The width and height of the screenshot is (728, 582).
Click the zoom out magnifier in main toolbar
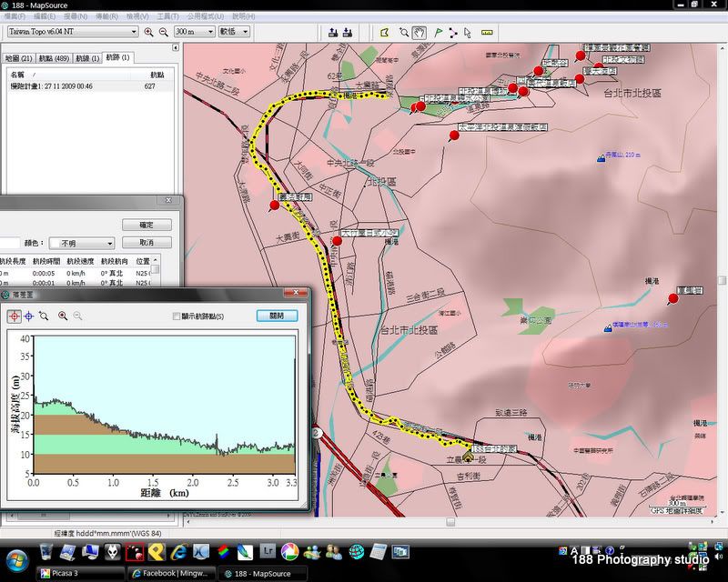[x=164, y=32]
